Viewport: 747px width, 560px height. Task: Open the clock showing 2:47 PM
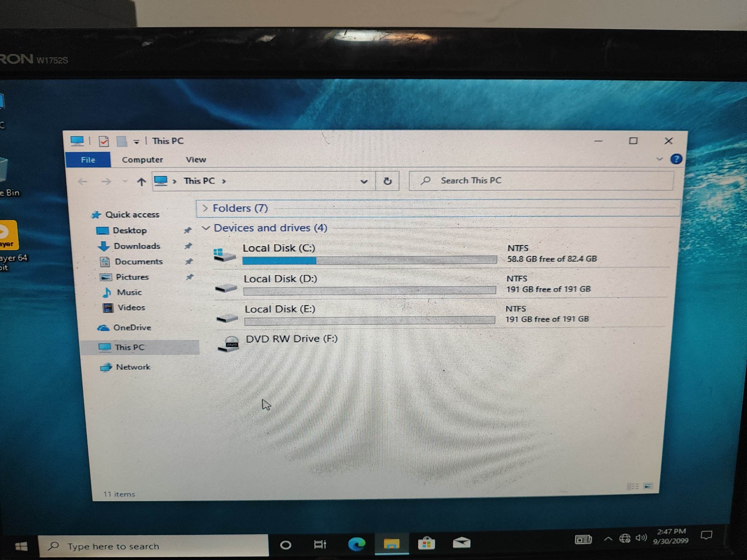pos(671,536)
